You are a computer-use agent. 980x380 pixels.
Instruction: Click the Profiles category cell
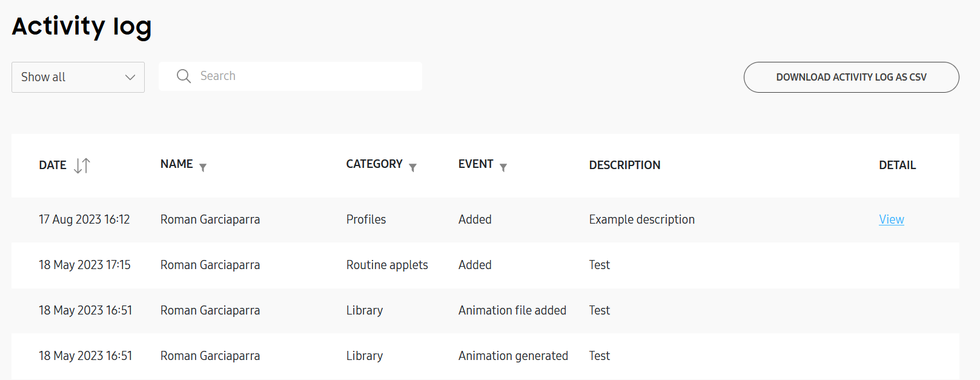click(x=366, y=219)
